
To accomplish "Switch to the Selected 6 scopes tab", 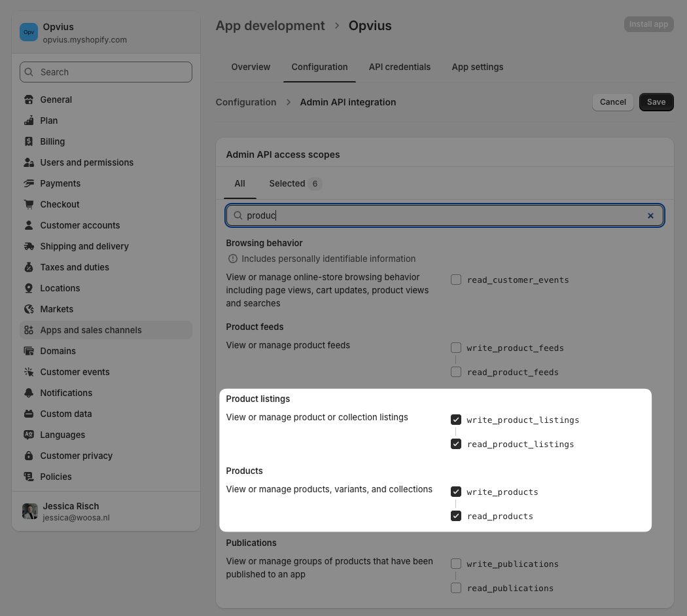I will [x=295, y=184].
